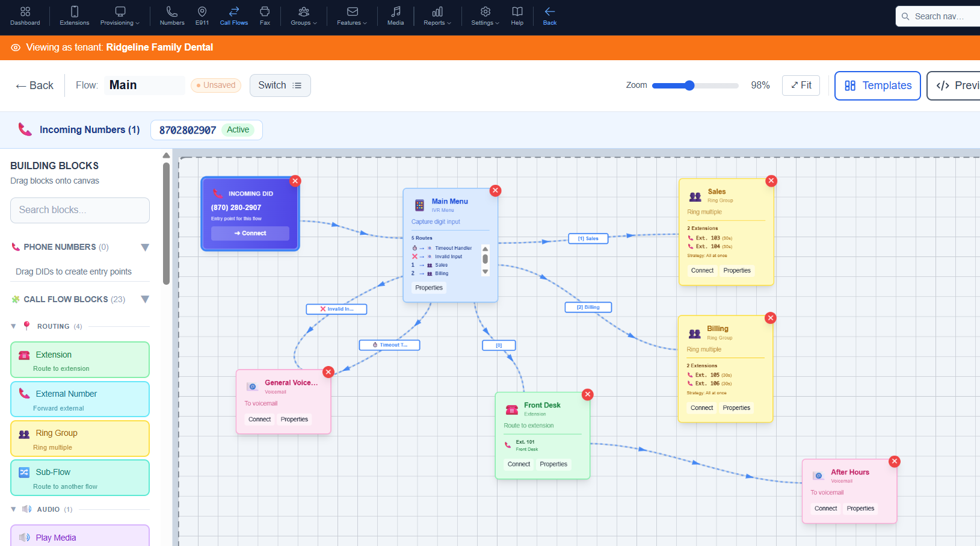Select the External Number block
Image resolution: width=980 pixels, height=546 pixels.
[80, 399]
